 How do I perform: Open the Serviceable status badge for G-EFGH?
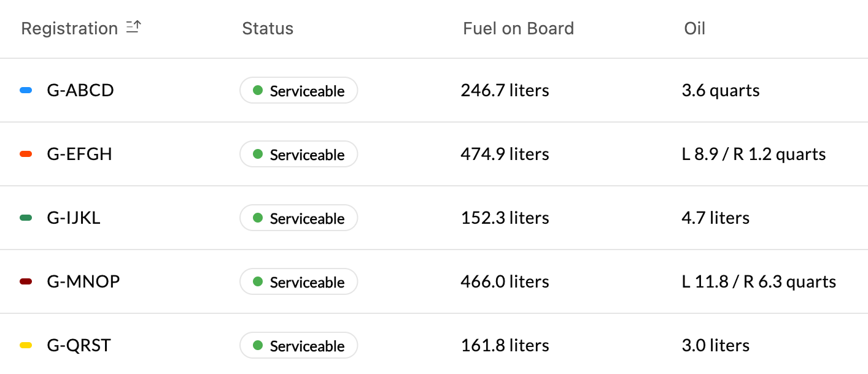click(298, 155)
